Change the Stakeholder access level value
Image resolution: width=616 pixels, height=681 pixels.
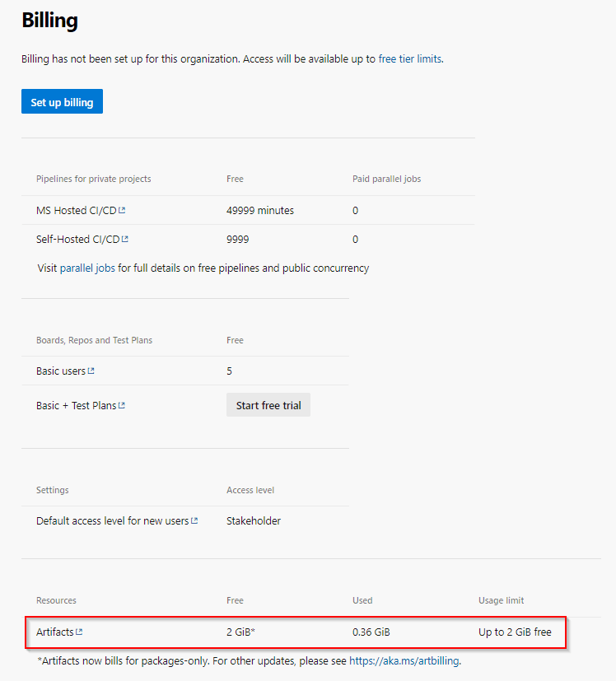point(254,521)
